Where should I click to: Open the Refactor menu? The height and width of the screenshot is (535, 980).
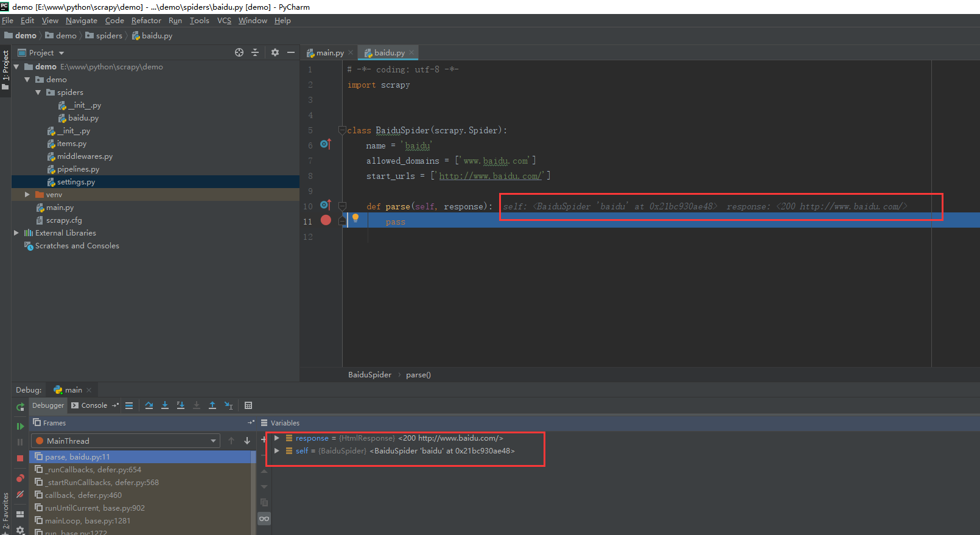[146, 21]
